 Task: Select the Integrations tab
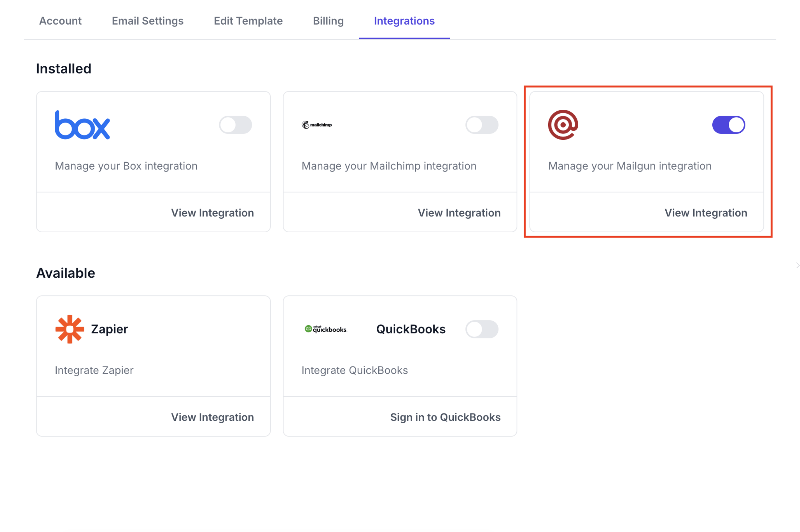pos(404,21)
